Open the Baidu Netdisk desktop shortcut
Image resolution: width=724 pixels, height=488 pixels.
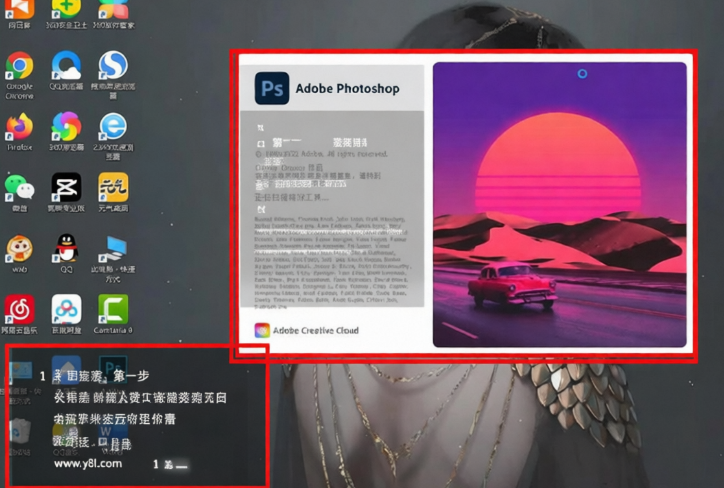pos(66,309)
